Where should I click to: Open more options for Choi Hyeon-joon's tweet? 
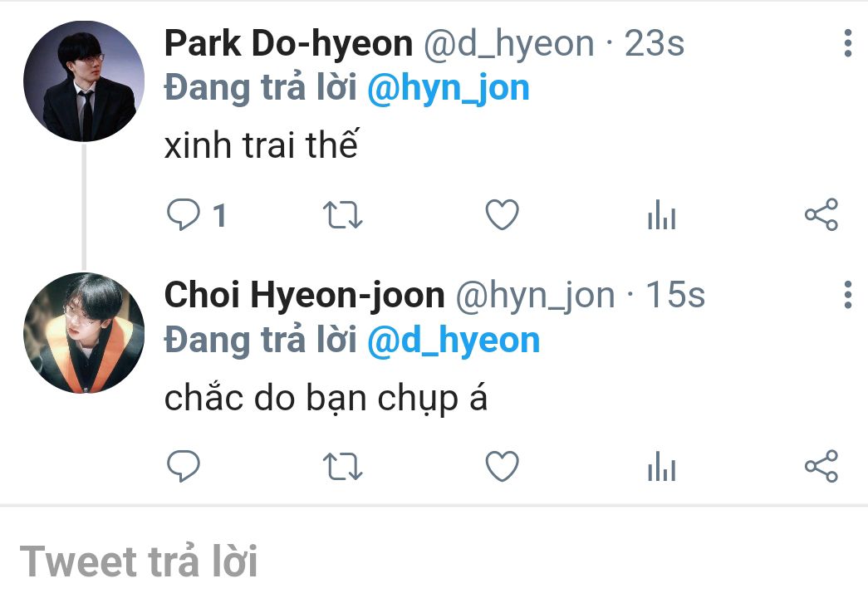(x=847, y=295)
